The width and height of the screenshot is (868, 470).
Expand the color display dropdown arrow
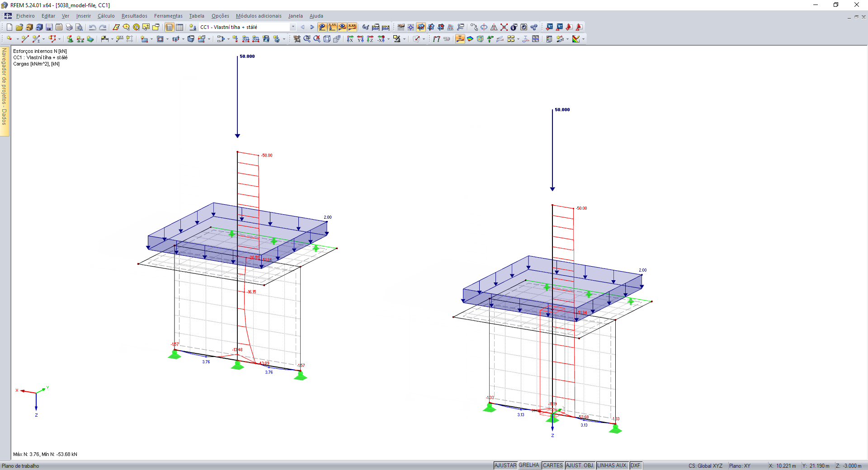point(583,39)
